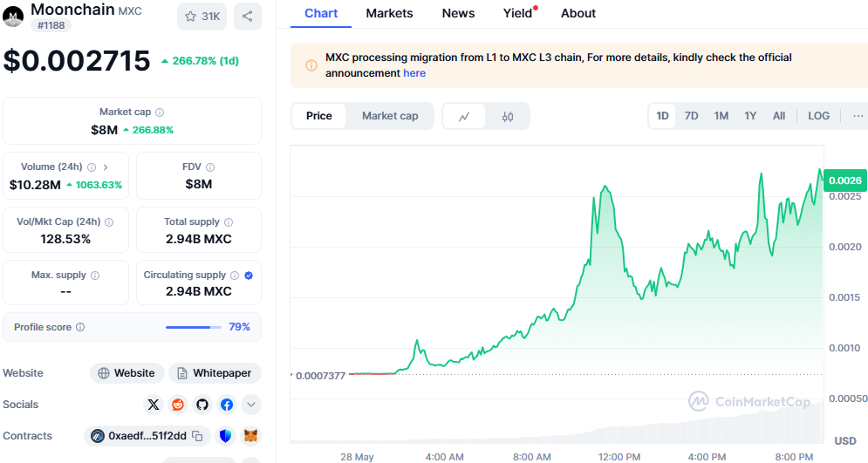Switch chart to candlestick view

click(x=508, y=116)
